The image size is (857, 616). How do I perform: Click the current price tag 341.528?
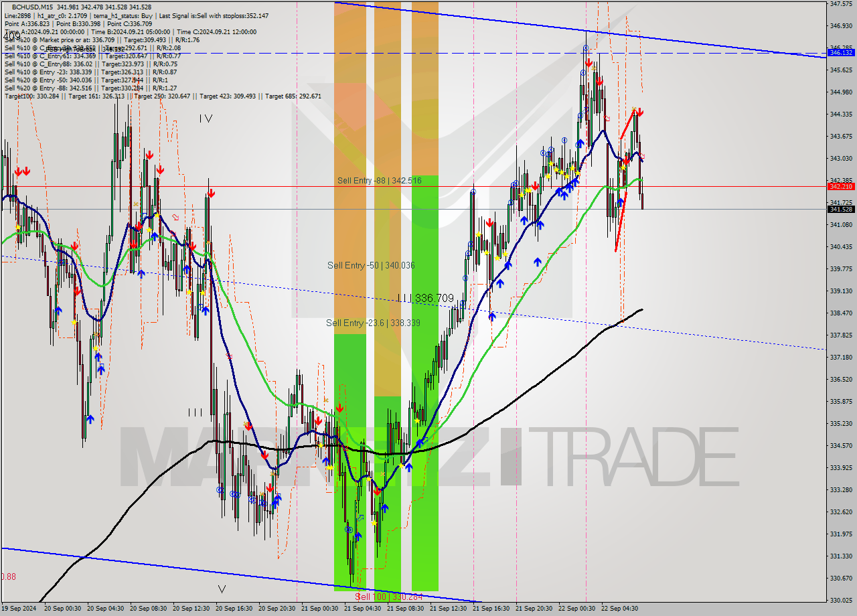(x=841, y=209)
